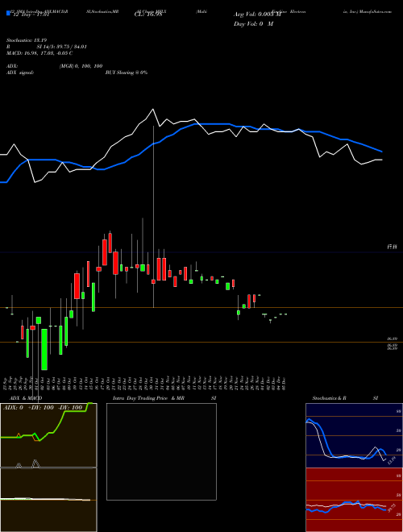Image resolution: width=403 pixels, height=532 pixels.
Task: Select the '12 Day = 17.01' label
Action: tap(30, 15)
